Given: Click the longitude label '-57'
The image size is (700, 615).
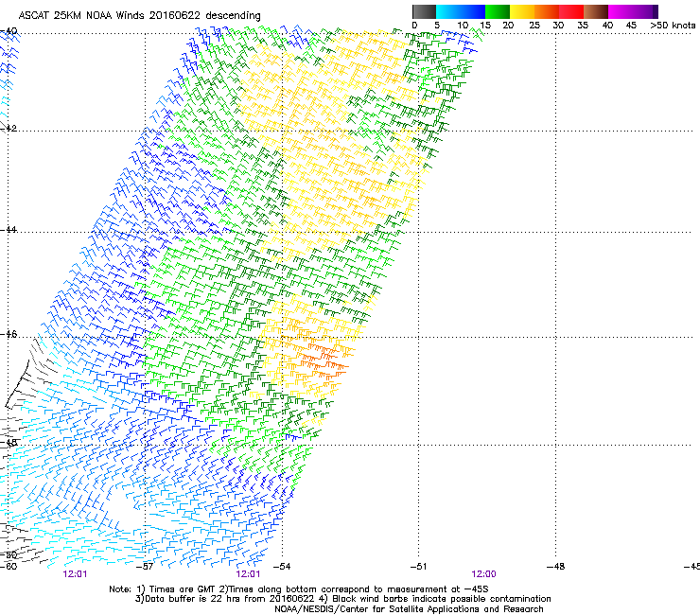Looking at the screenshot, I should click(x=145, y=567).
